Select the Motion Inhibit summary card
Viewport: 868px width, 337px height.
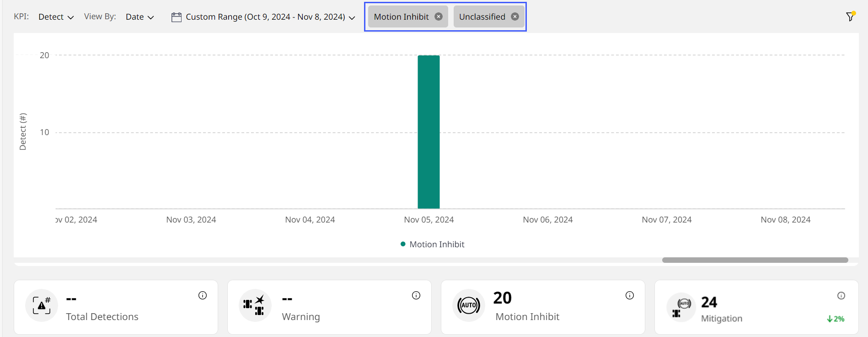click(542, 307)
